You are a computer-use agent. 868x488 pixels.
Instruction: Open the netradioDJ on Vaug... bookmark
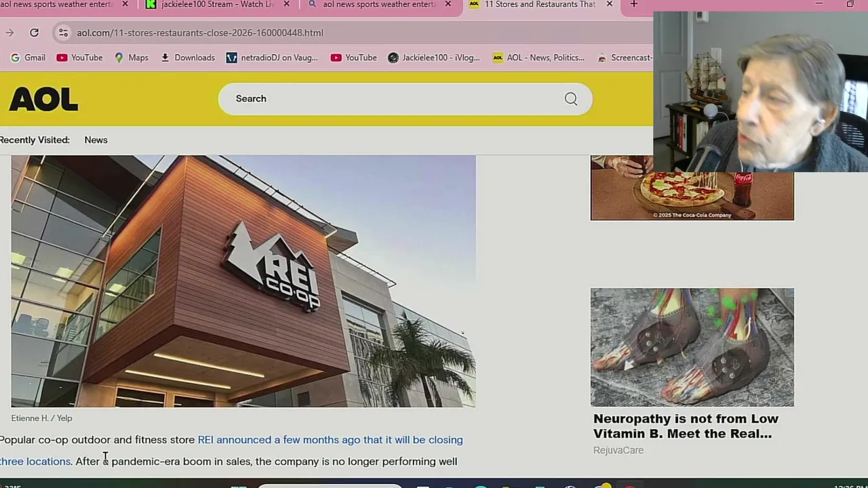tap(272, 58)
